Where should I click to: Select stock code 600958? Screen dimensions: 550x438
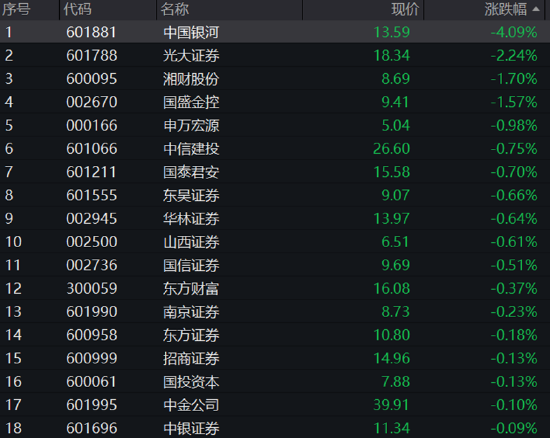(92, 335)
